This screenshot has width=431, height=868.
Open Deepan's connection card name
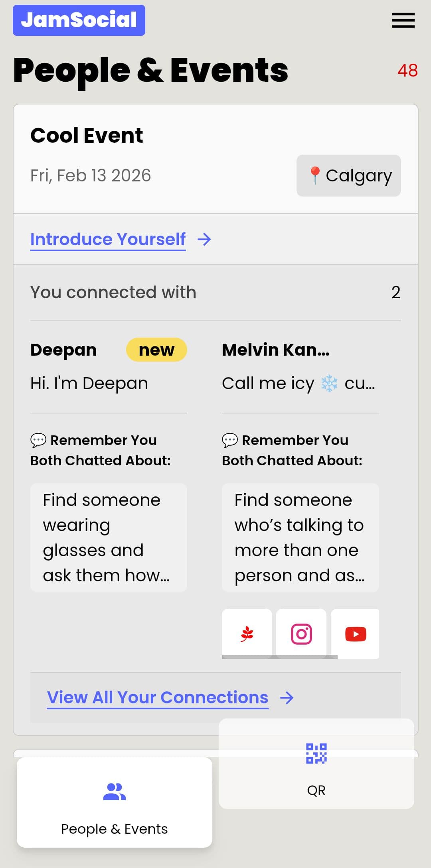coord(63,350)
